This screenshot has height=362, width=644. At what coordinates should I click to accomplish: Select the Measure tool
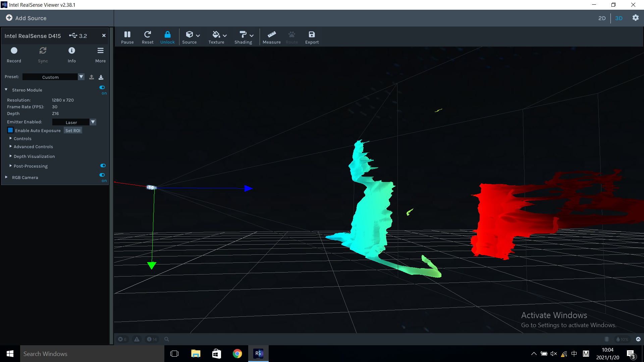(272, 37)
